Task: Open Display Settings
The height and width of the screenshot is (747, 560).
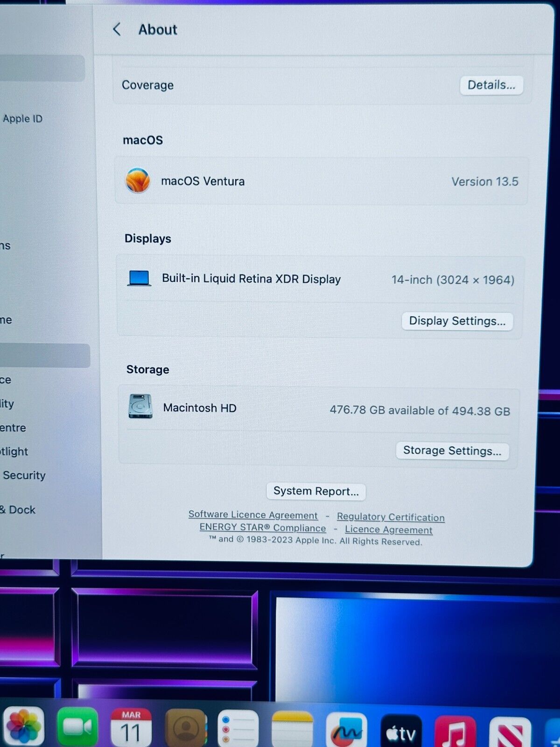Action: tap(457, 321)
